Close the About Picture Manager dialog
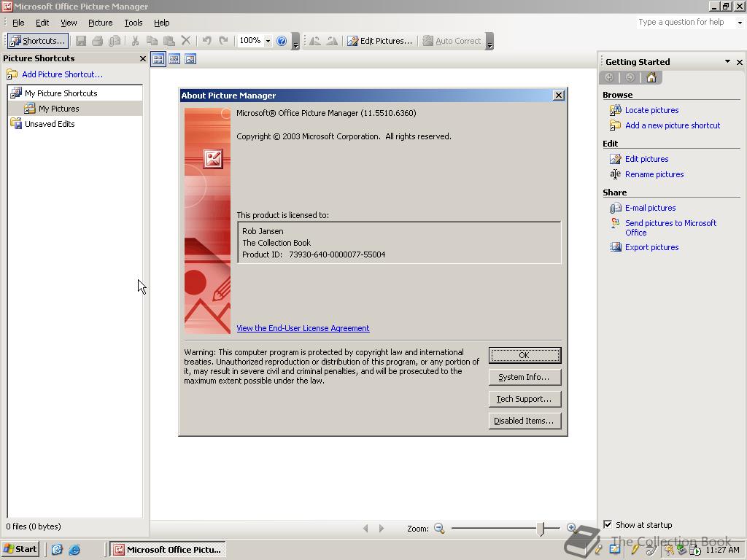Screen dimensions: 747x560 [558, 96]
